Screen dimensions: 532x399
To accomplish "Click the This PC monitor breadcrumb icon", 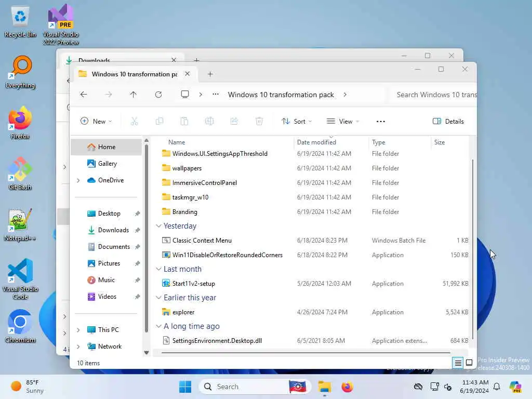I will coord(185,95).
